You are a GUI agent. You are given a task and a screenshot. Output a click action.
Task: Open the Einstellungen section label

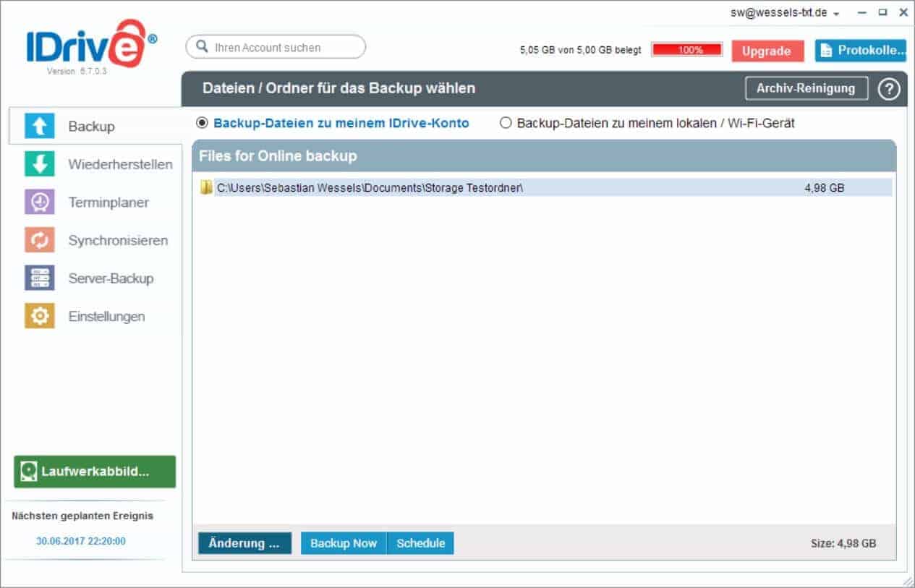[x=106, y=317]
